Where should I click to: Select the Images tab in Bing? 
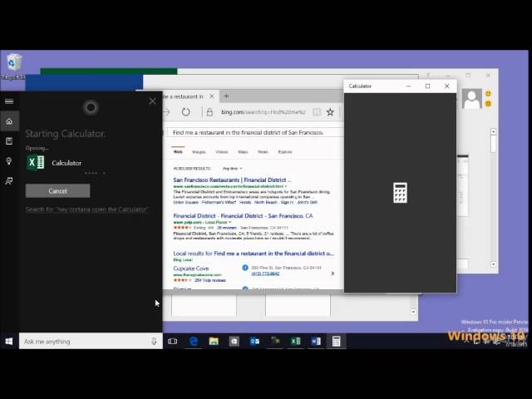pyautogui.click(x=199, y=151)
